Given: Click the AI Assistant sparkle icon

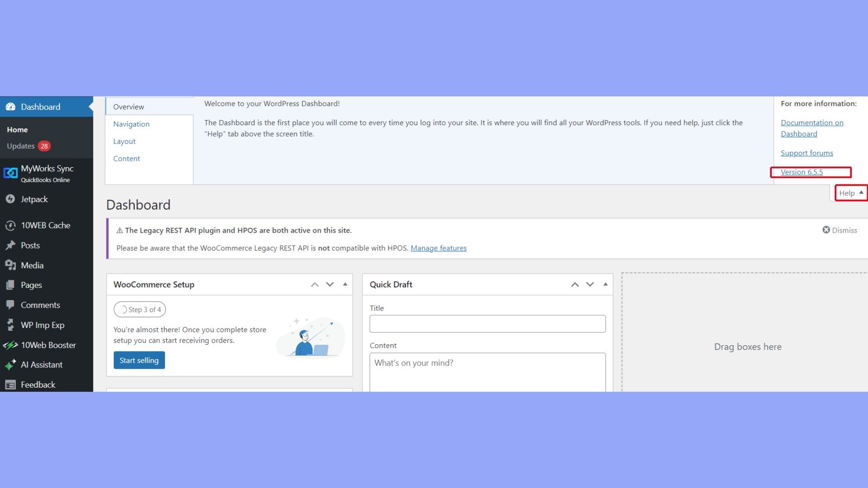Looking at the screenshot, I should [x=10, y=365].
